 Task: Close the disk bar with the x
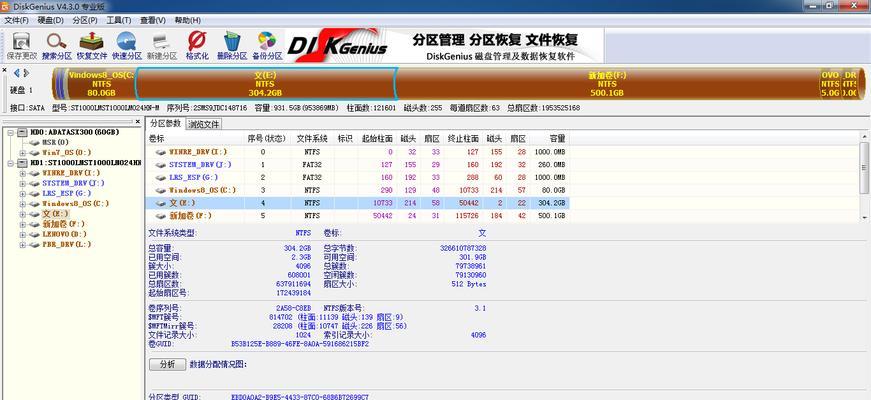[4, 71]
